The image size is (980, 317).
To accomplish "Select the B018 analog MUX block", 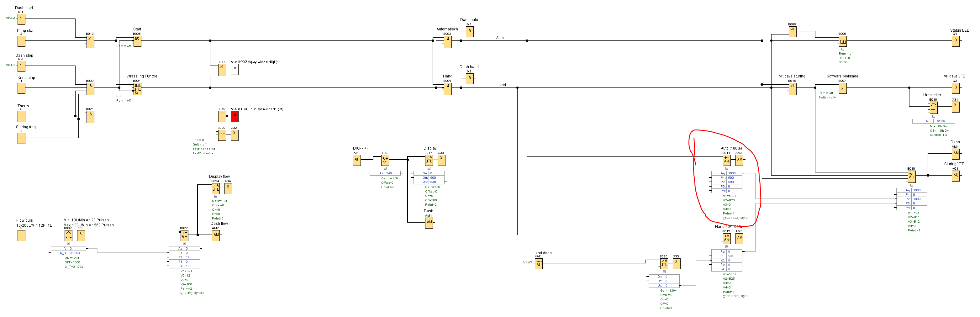I will [912, 176].
